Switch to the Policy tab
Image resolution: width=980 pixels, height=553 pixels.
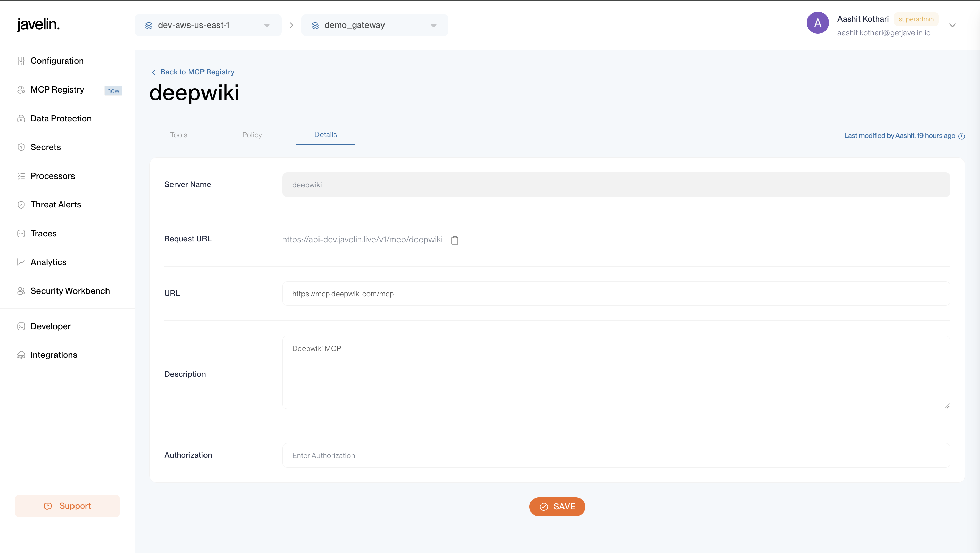252,135
